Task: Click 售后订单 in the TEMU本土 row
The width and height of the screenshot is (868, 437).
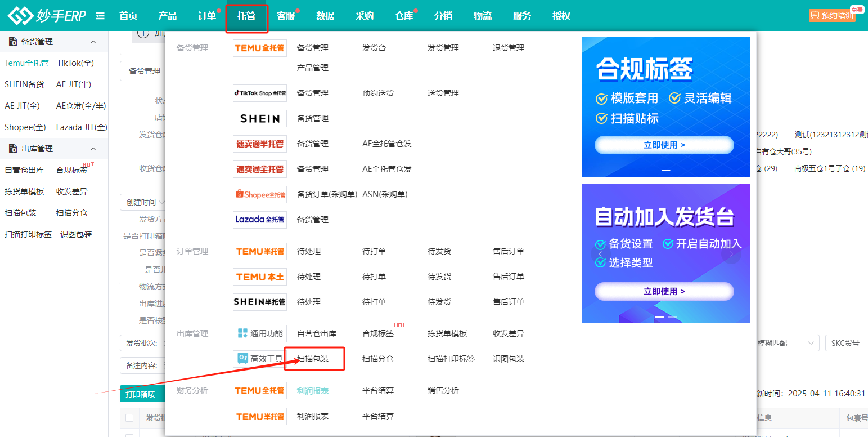Action: (509, 277)
